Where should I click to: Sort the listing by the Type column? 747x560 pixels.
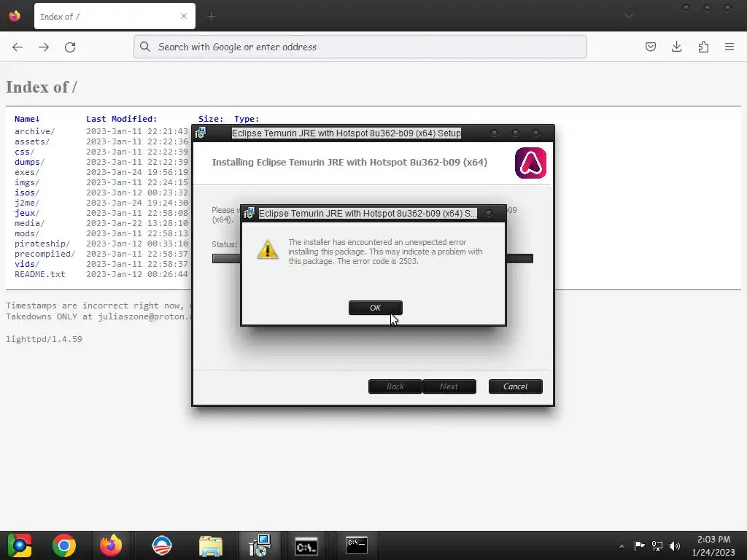click(247, 119)
